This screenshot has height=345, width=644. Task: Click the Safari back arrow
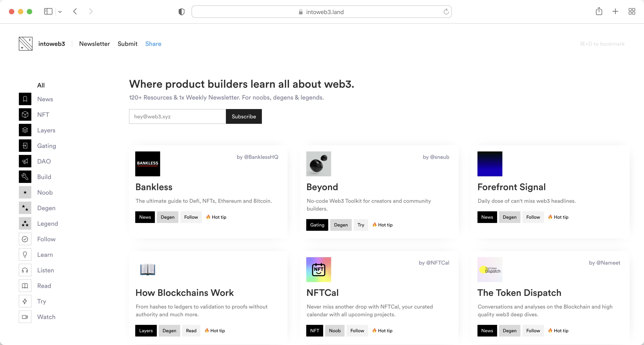pyautogui.click(x=75, y=11)
